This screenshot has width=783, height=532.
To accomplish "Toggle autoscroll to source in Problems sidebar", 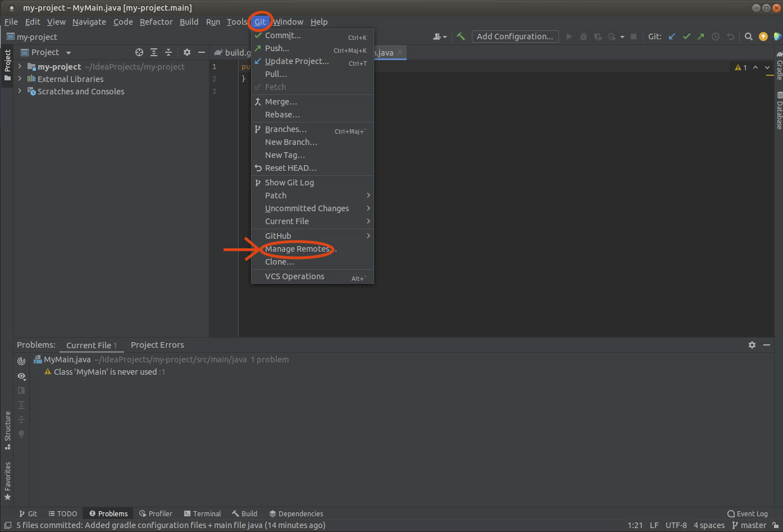I will click(x=21, y=361).
